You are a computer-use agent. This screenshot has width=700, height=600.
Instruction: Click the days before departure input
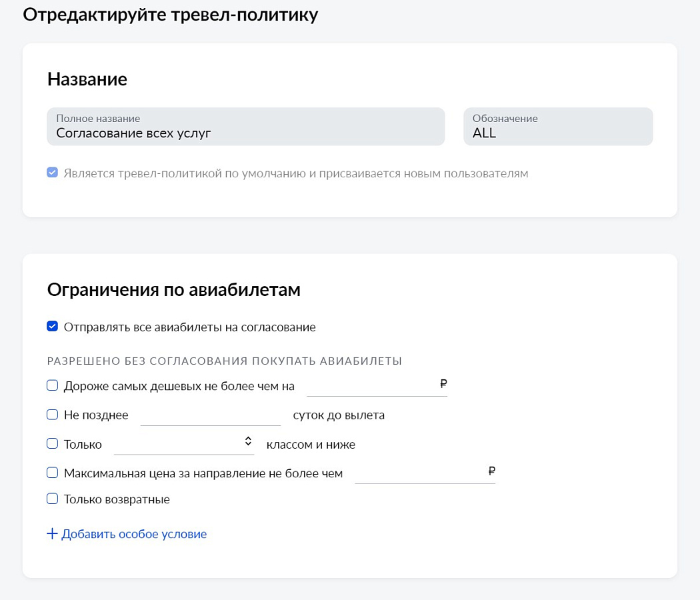[x=210, y=415]
